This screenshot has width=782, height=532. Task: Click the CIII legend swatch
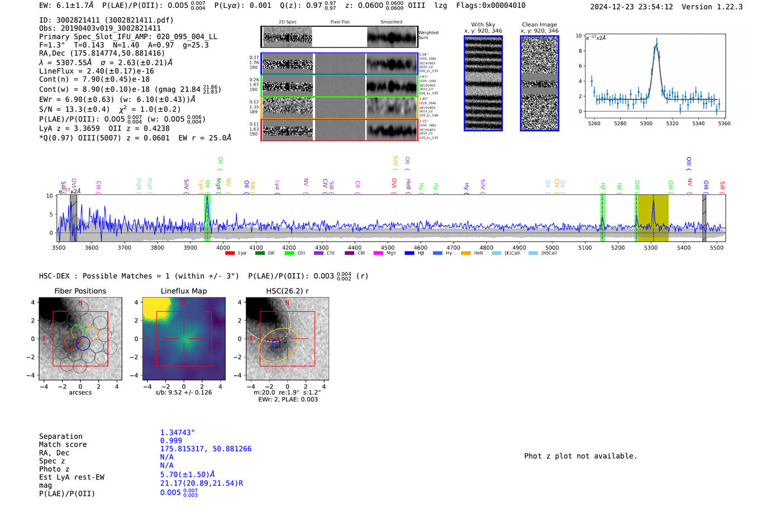(350, 253)
